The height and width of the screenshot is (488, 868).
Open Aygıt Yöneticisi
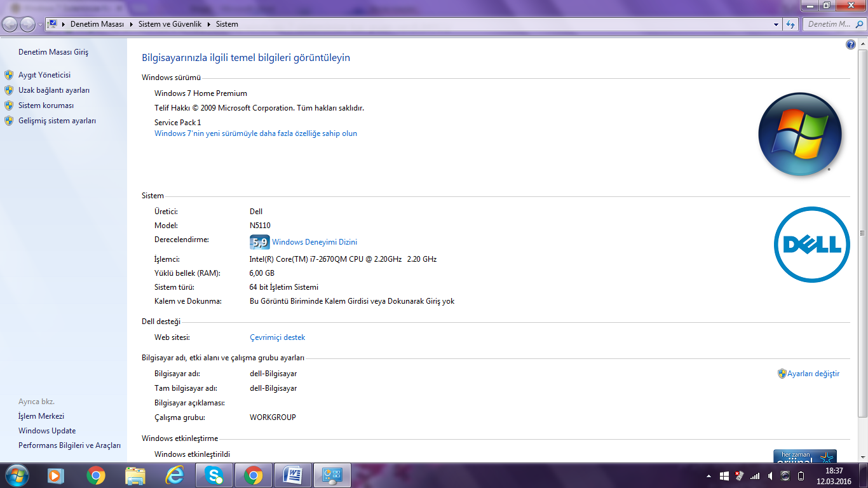pos(44,75)
